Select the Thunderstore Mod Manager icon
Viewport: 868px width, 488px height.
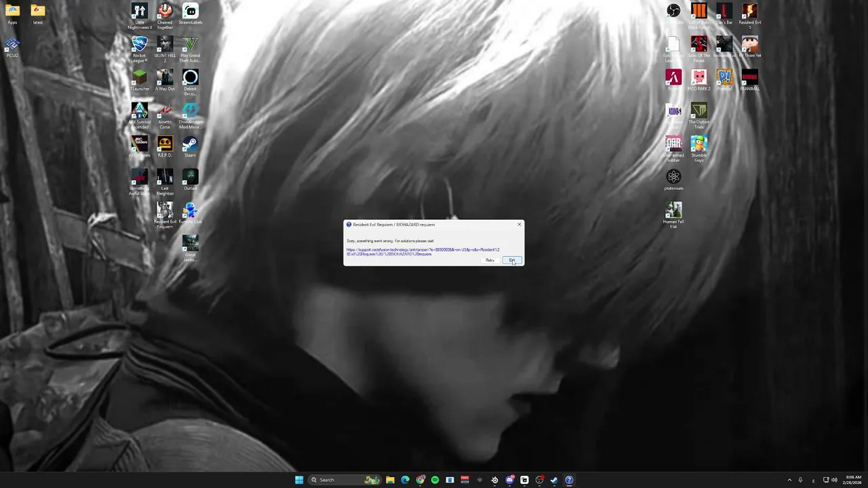point(191,116)
